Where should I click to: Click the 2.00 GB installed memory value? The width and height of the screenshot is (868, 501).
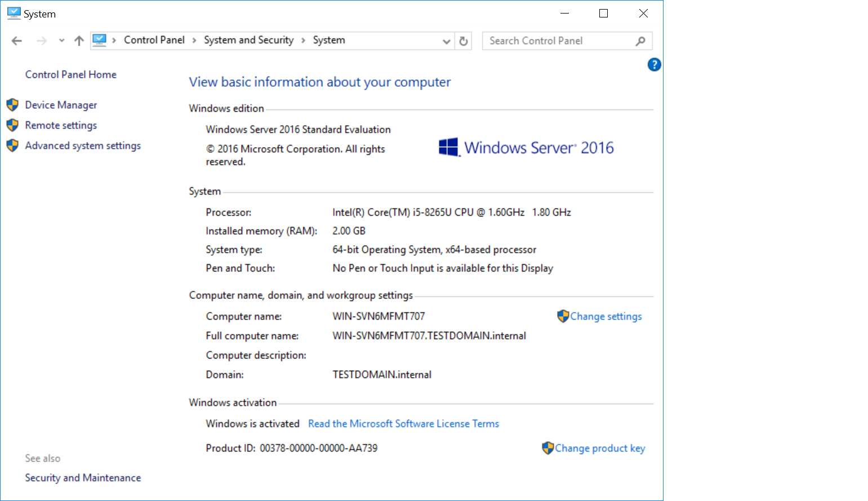[349, 231]
